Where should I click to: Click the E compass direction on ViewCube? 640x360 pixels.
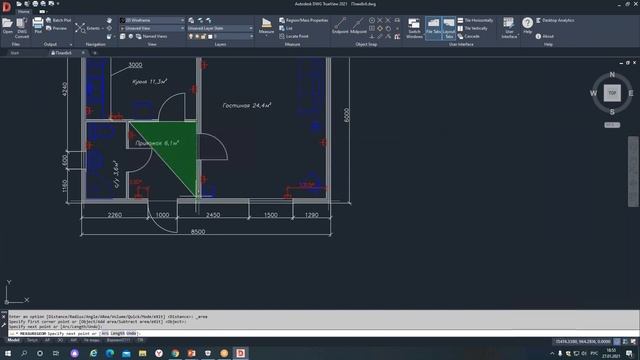pos(631,93)
